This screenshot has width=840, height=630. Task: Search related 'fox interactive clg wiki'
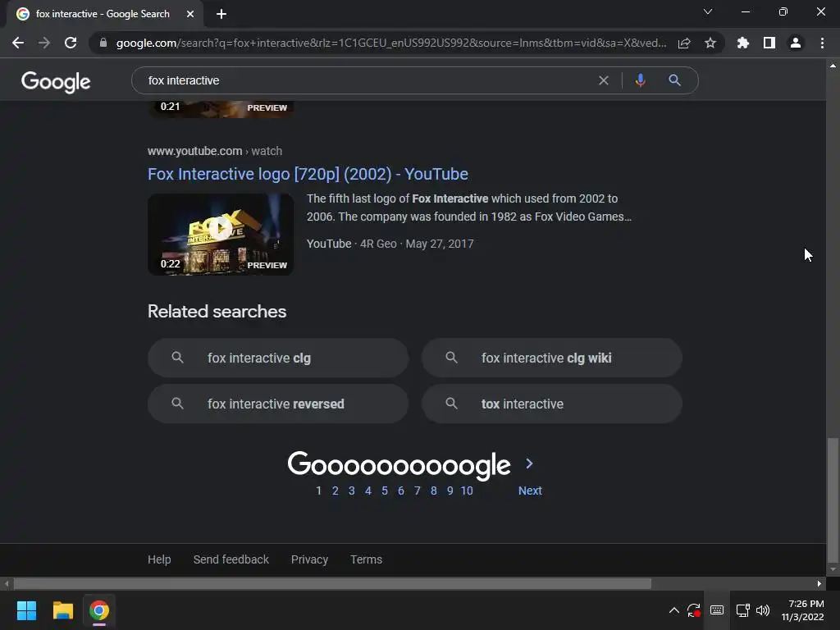[x=552, y=358]
